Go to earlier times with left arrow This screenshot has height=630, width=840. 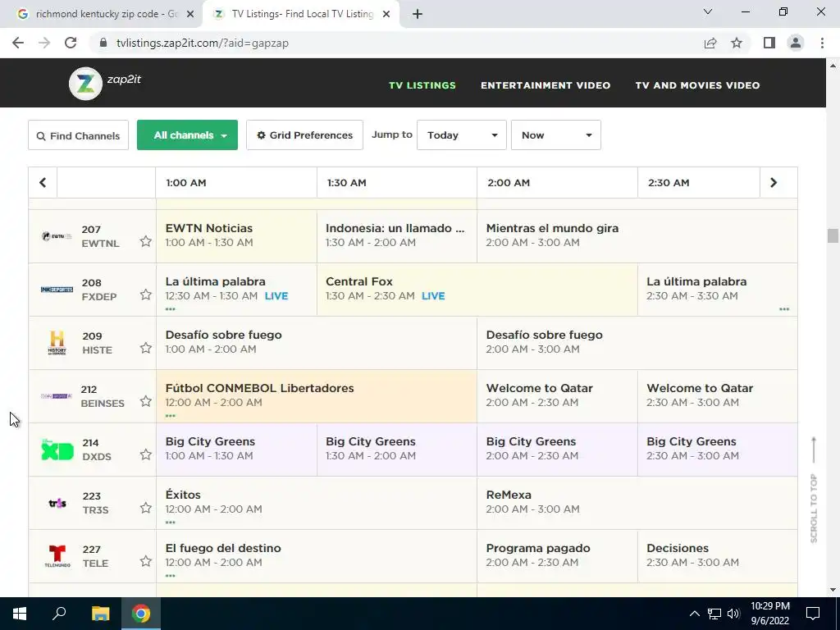43,183
